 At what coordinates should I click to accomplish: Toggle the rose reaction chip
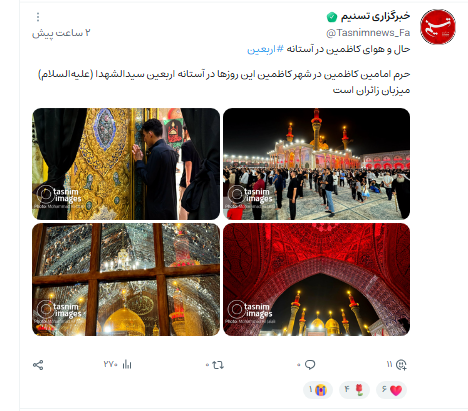coord(354,390)
